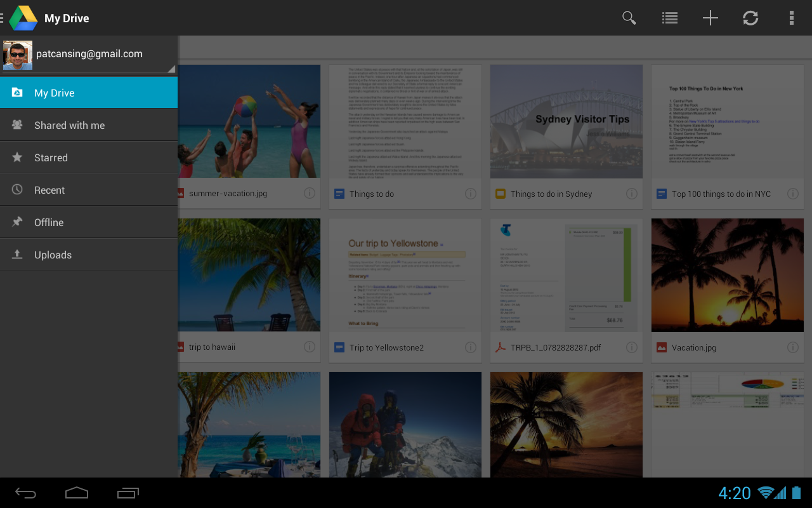The height and width of the screenshot is (508, 812).
Task: Tap the patcansing@gmail.com account email
Action: point(89,53)
